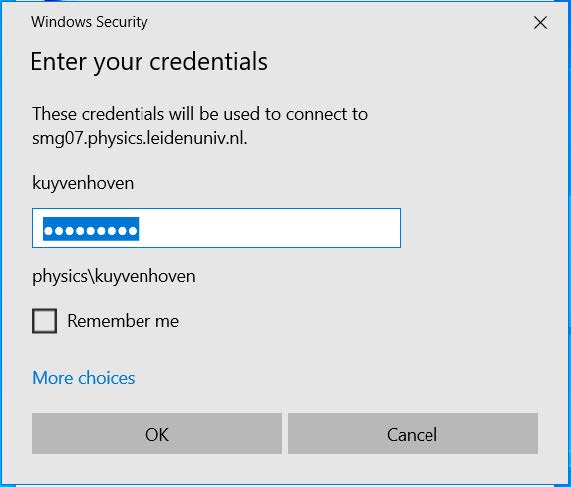Click the word "choices" in More choices
571x487 pixels.
coord(107,378)
